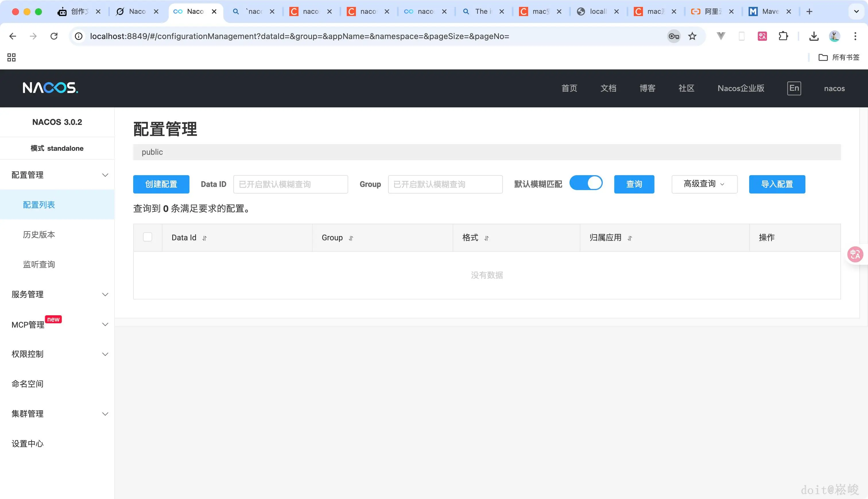Click the sort icon on Group column
Screen dimensions: 868x499
pyautogui.click(x=351, y=238)
